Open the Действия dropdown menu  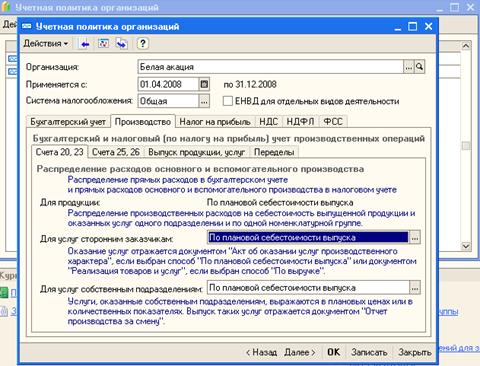pyautogui.click(x=46, y=44)
